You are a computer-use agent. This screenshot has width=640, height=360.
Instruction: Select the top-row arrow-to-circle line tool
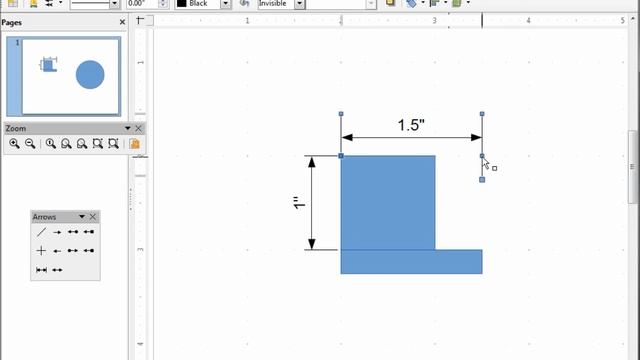coord(73,232)
